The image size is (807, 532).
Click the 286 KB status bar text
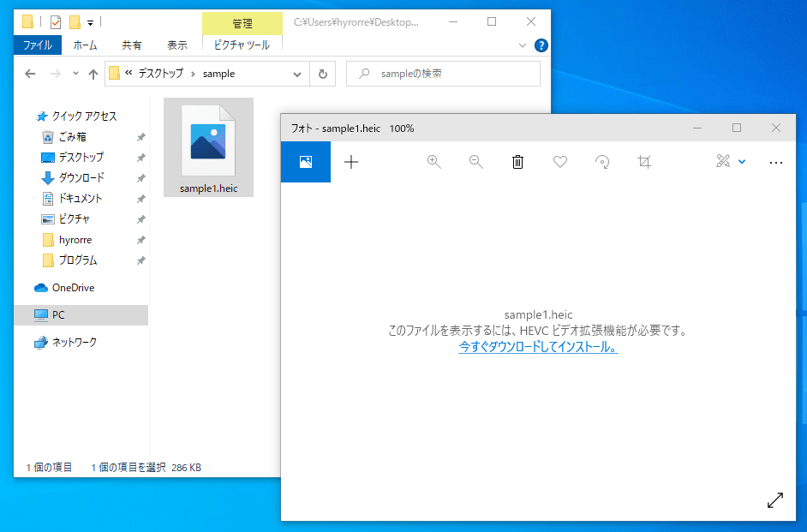186,468
